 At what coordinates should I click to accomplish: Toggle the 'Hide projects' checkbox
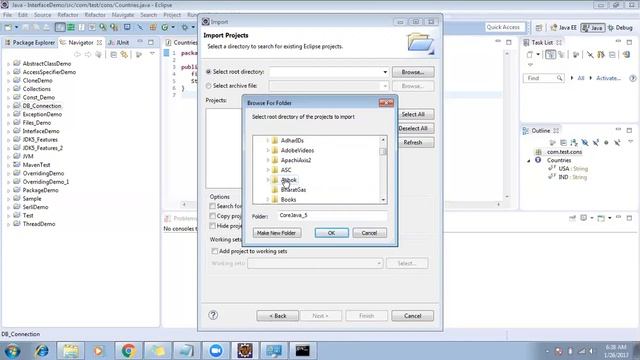212,226
